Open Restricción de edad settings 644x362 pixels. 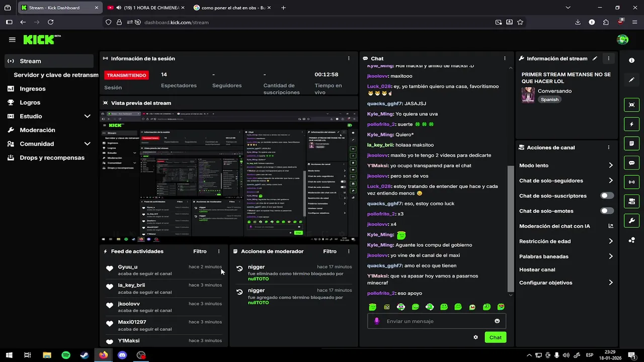tap(566, 241)
